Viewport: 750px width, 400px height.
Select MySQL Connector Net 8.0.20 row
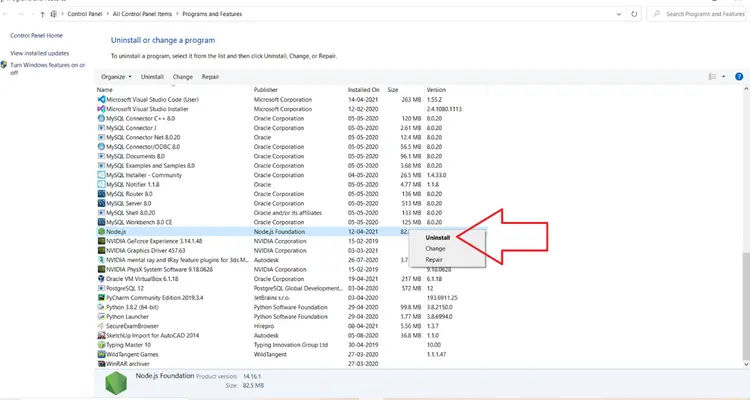[x=292, y=137]
